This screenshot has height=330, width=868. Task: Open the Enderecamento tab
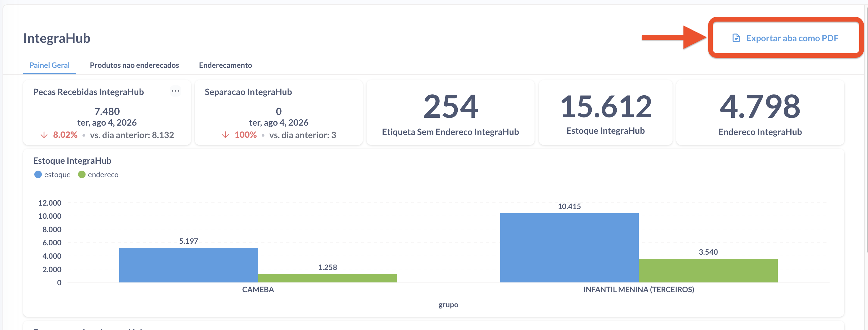(225, 65)
